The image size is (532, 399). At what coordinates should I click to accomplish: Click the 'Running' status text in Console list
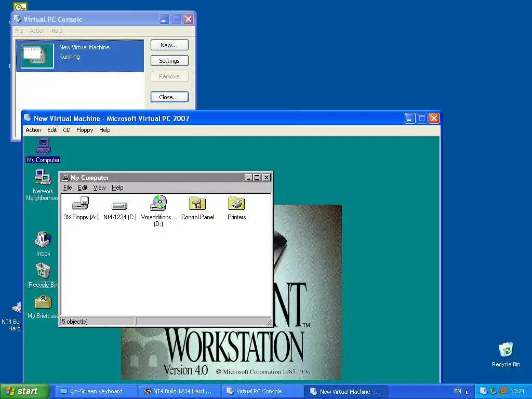70,57
